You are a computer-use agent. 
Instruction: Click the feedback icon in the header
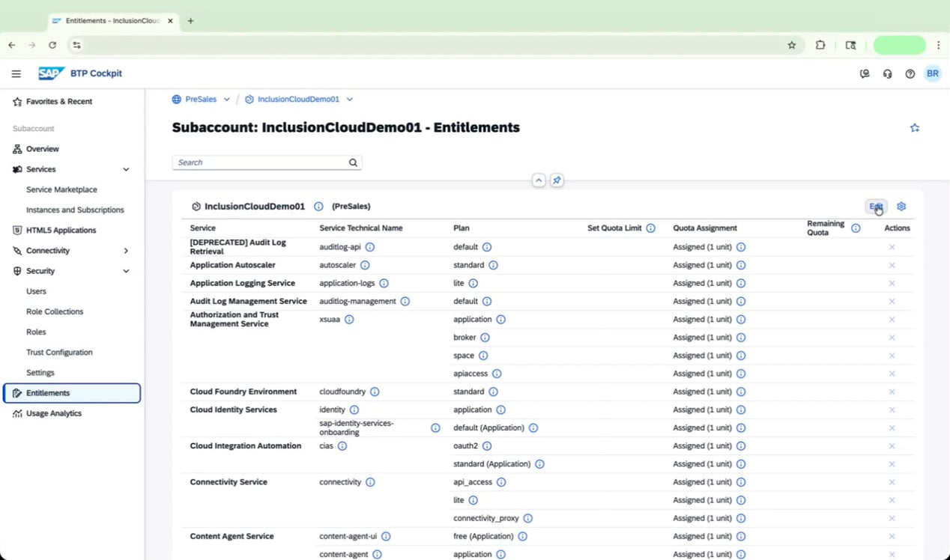click(865, 74)
